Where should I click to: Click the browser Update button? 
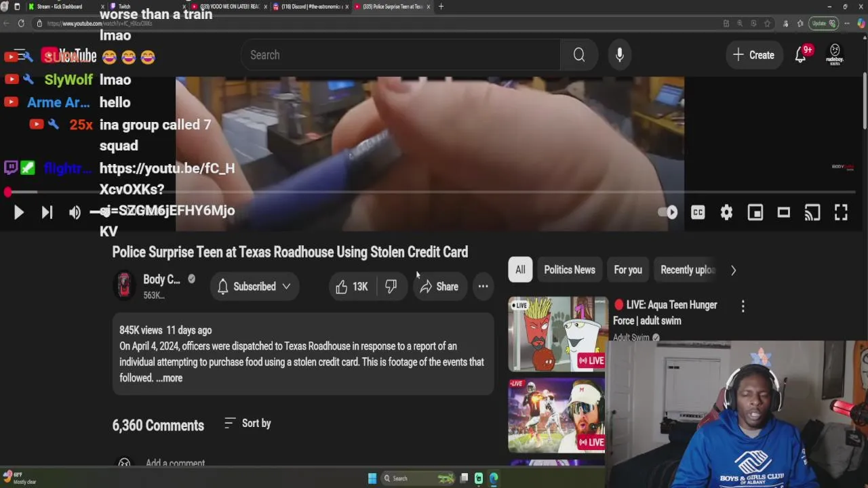pos(823,24)
